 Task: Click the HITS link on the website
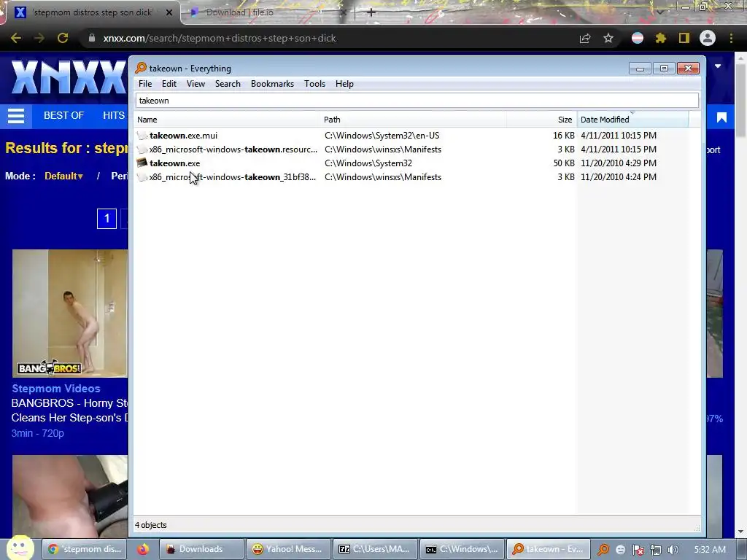114,116
